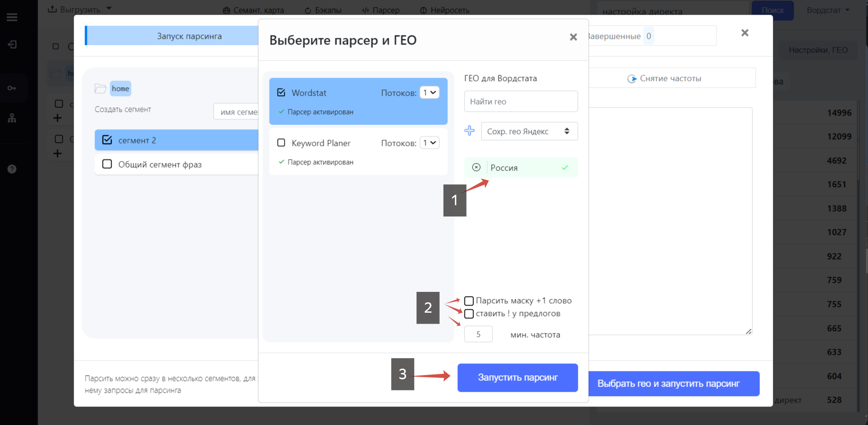Image resolution: width=868 pixels, height=425 pixels.
Task: Open Сохр. гео Яндекс dropdown
Action: pyautogui.click(x=529, y=131)
